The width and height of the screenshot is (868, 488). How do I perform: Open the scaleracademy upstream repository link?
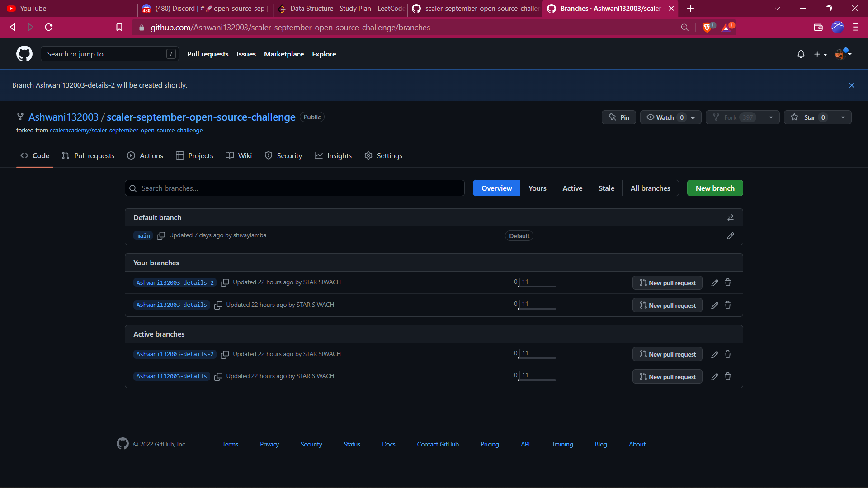click(126, 131)
